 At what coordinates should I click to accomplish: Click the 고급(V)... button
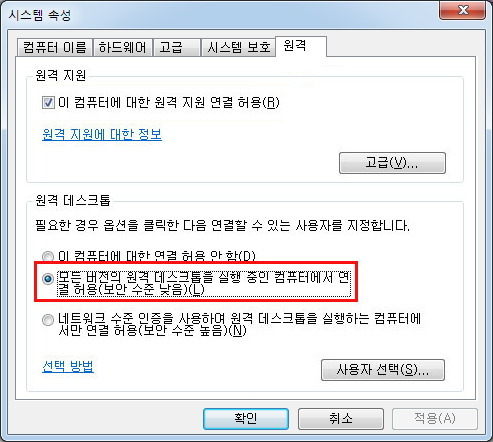tap(392, 163)
